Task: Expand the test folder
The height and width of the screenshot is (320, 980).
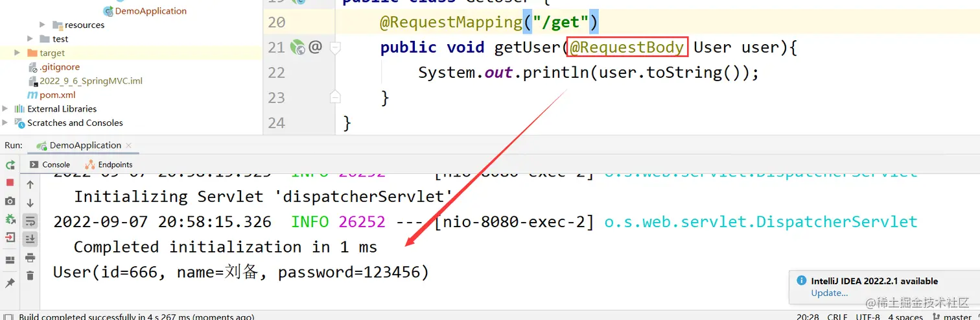Action: coord(30,39)
